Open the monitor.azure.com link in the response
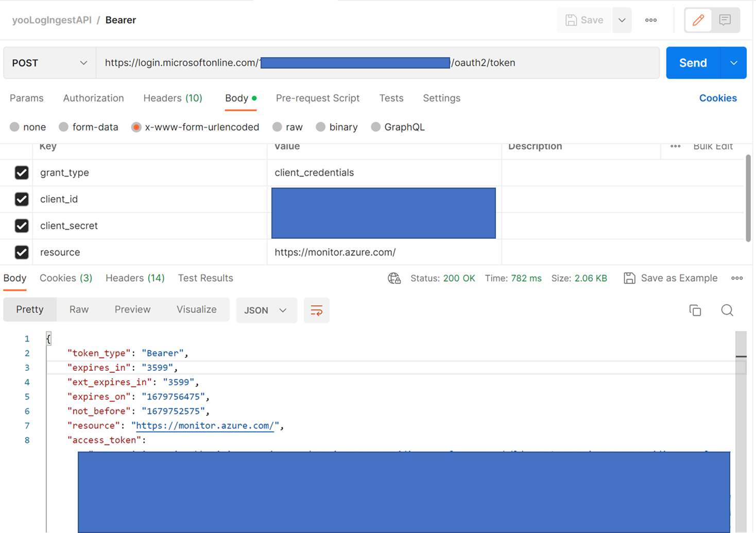 click(x=204, y=425)
